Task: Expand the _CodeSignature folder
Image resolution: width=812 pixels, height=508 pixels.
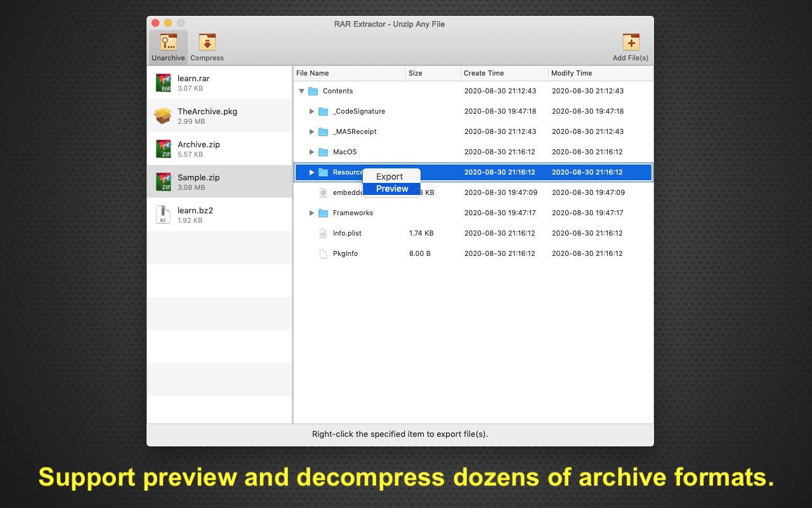Action: coord(311,111)
